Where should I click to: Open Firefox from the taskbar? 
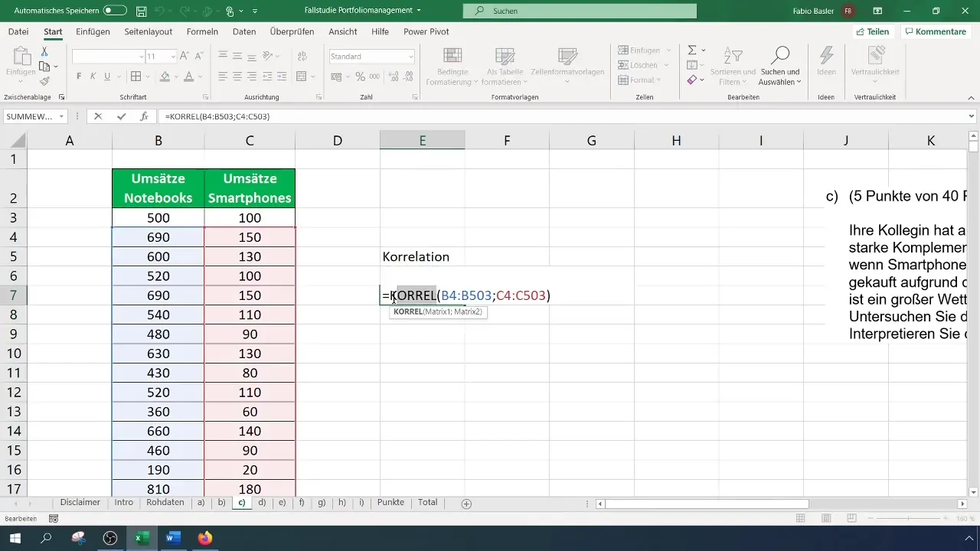click(x=204, y=538)
